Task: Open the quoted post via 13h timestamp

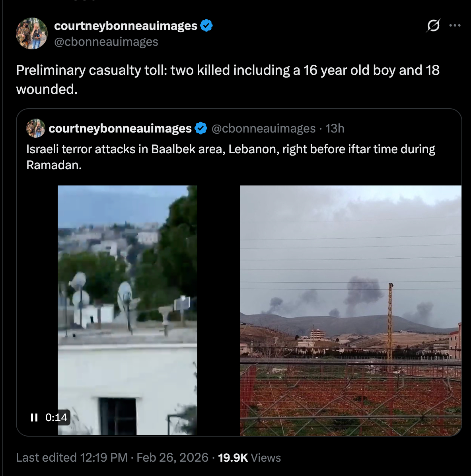Action: [335, 129]
